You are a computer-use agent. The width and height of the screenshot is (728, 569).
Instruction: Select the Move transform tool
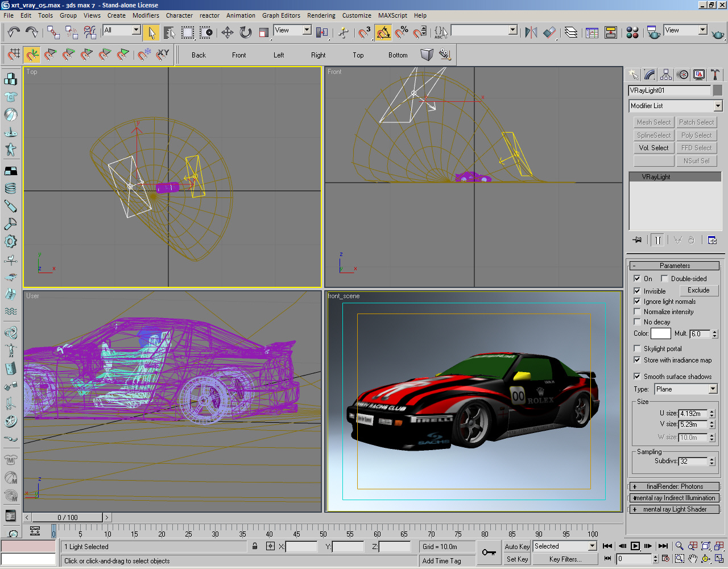(x=227, y=32)
